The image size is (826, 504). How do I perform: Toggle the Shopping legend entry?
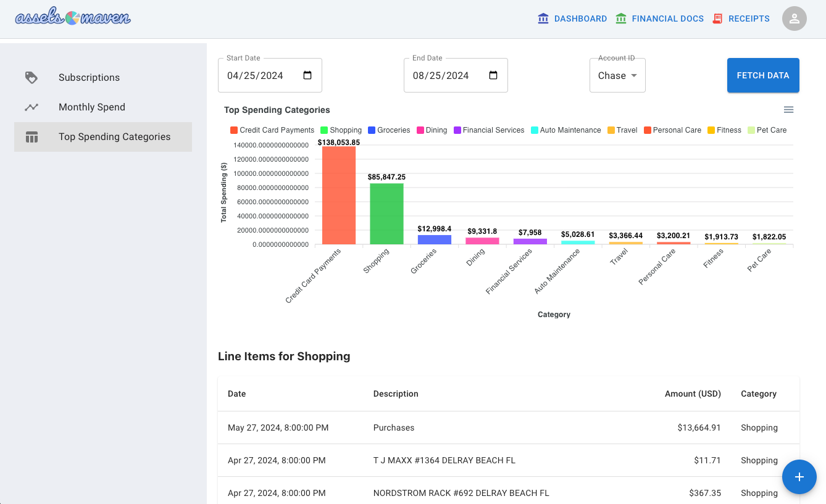[341, 130]
